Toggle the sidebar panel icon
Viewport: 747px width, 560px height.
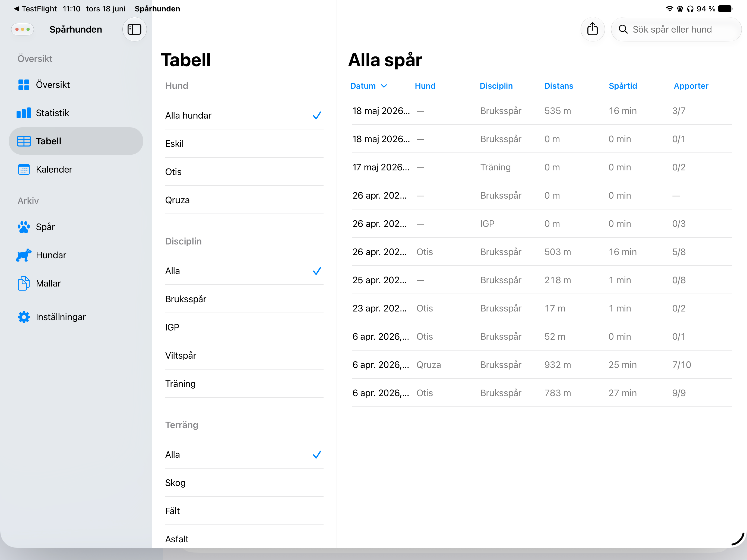(x=134, y=29)
